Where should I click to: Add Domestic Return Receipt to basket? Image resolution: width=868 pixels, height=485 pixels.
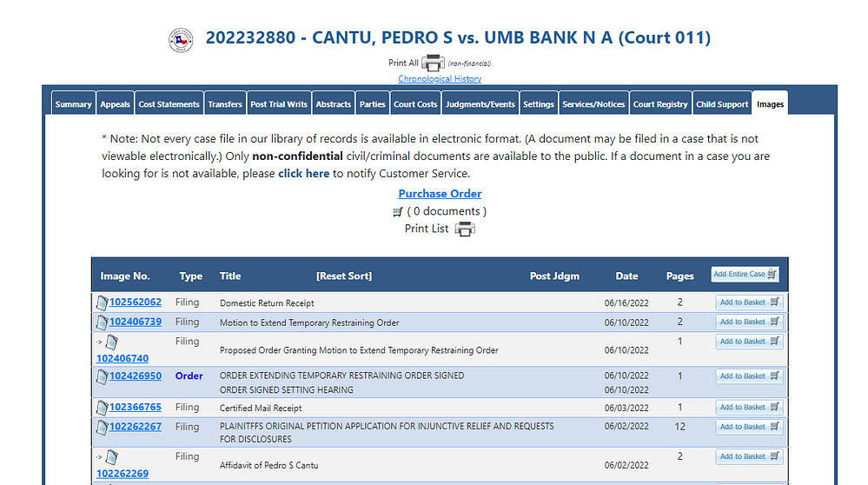click(x=749, y=302)
